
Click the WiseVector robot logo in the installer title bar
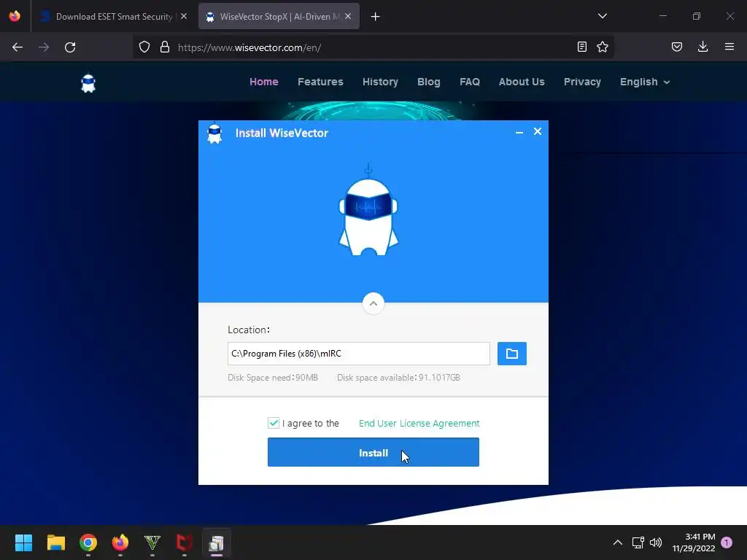pos(214,134)
